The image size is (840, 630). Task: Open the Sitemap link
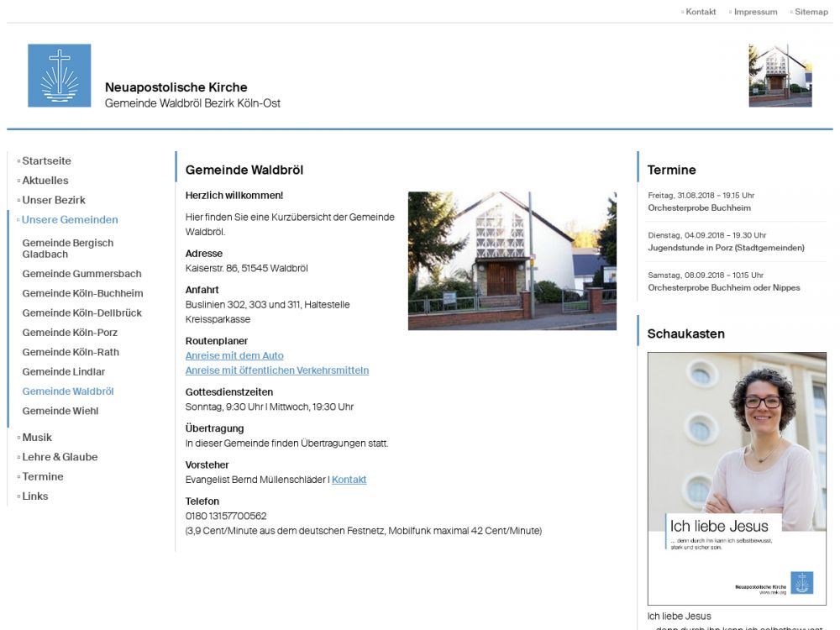pos(811,12)
